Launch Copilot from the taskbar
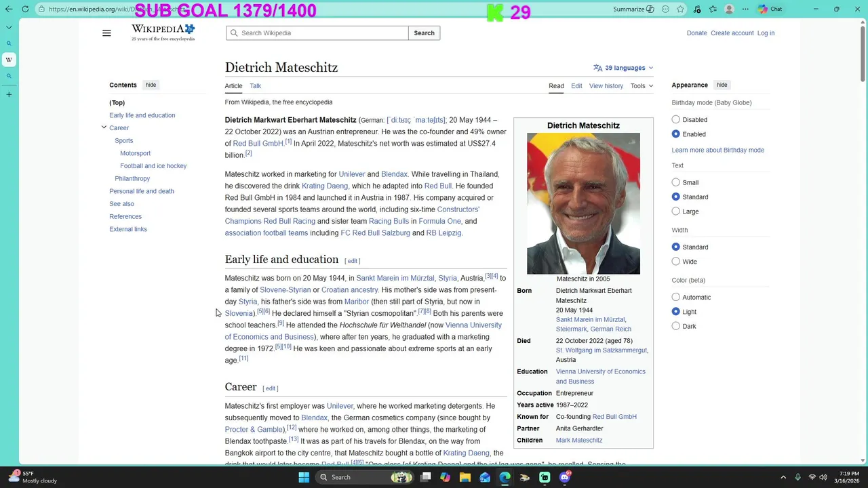The height and width of the screenshot is (488, 868). click(x=445, y=477)
